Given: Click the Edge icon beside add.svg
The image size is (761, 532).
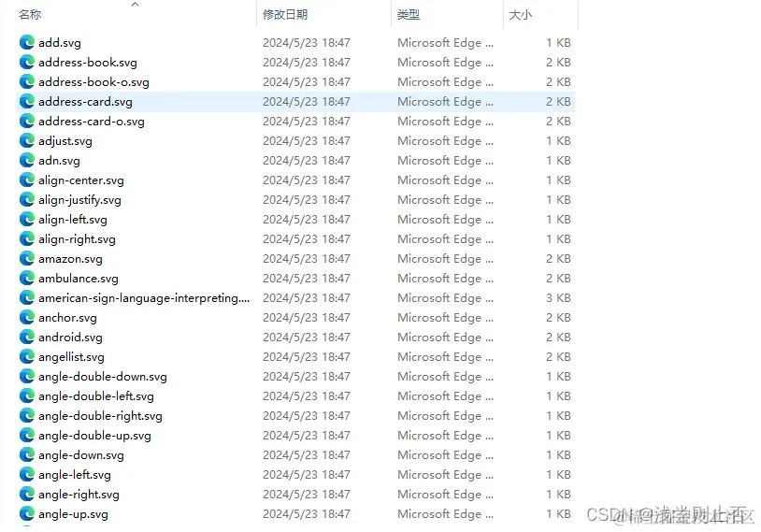Looking at the screenshot, I should pyautogui.click(x=27, y=43).
